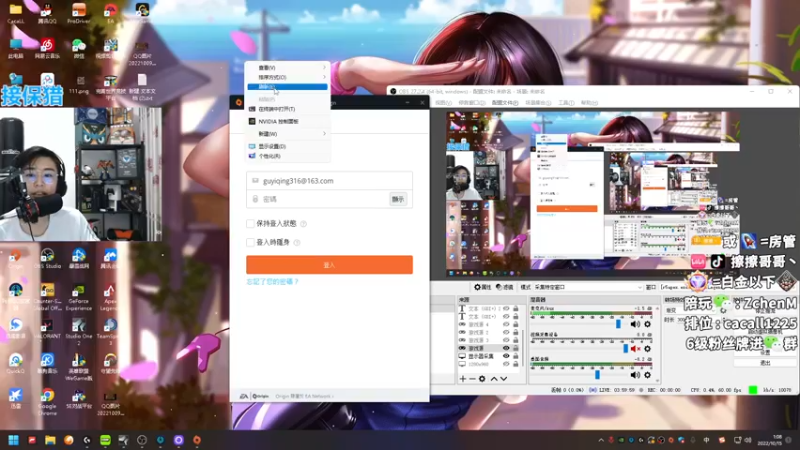Image resolution: width=800 pixels, height=450 pixels.
Task: Choose 在终端中打开(T) in context menu
Action: pyautogui.click(x=287, y=109)
